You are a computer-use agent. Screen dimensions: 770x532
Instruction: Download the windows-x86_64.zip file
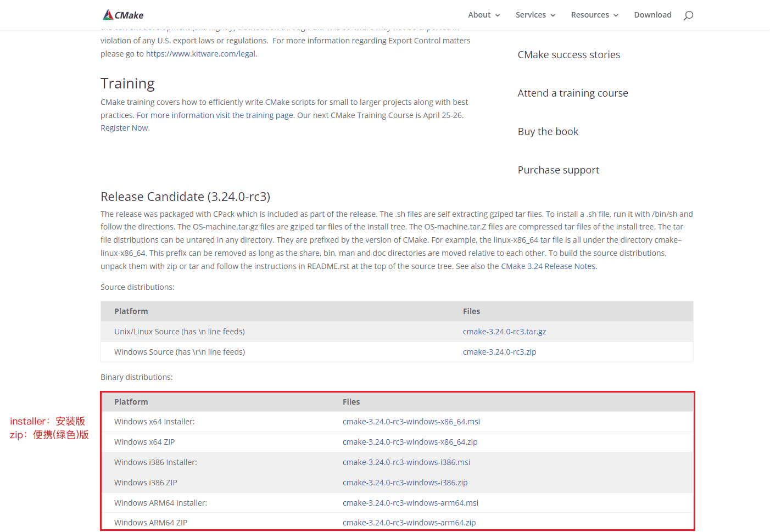tap(410, 442)
